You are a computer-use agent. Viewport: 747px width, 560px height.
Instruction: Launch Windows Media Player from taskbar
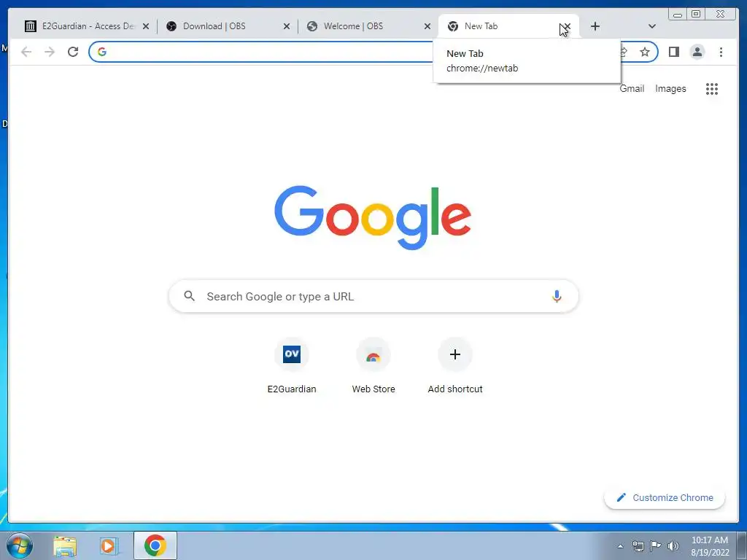tap(109, 545)
